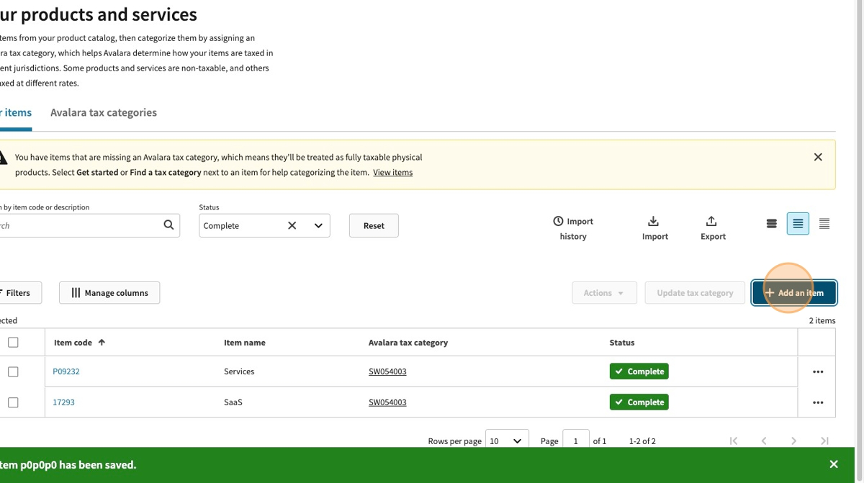Open the Rows per page dropdown
This screenshot has height=484, width=864.
point(506,440)
